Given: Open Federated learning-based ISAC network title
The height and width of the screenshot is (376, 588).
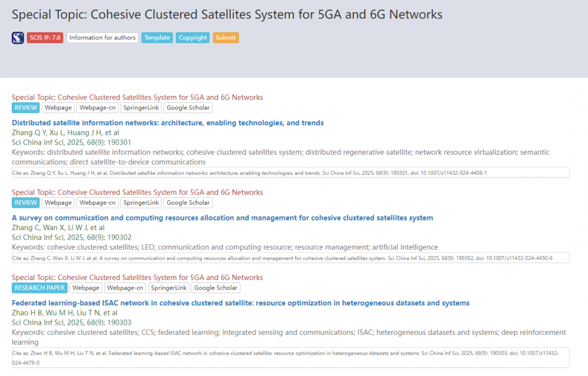Looking at the screenshot, I should 240,303.
